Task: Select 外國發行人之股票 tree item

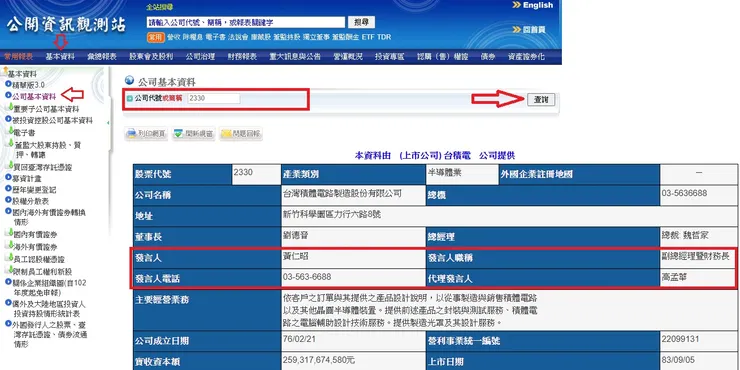Action: click(49, 334)
